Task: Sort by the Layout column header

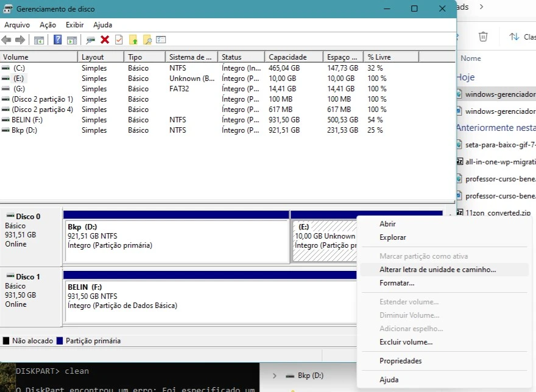Action: [101, 57]
